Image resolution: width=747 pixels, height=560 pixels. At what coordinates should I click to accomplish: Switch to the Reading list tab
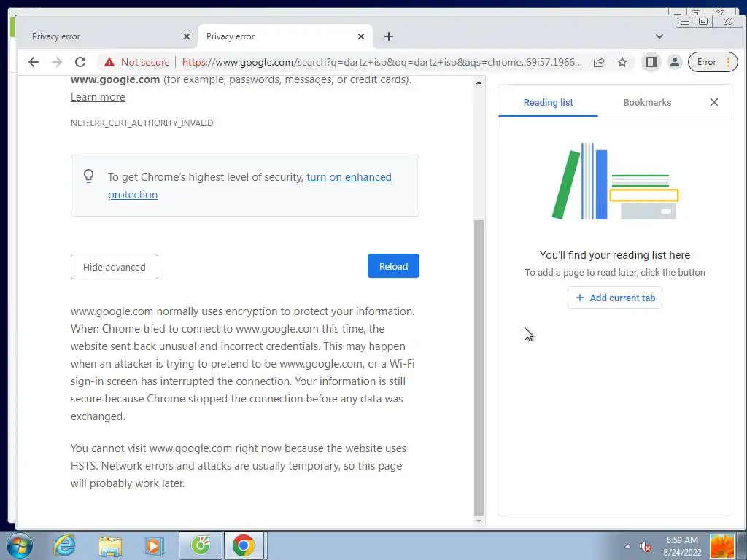(548, 102)
